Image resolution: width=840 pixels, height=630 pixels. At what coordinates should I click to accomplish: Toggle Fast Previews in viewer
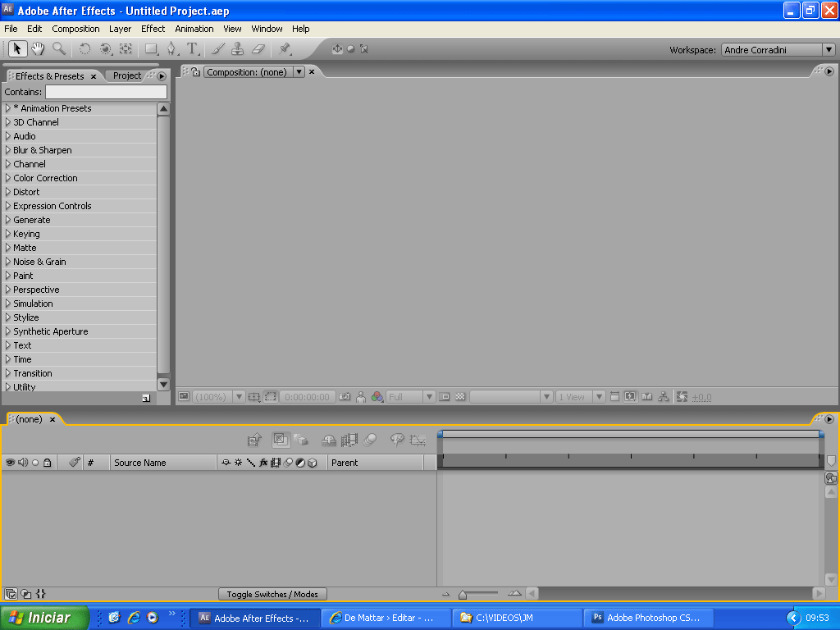[631, 397]
